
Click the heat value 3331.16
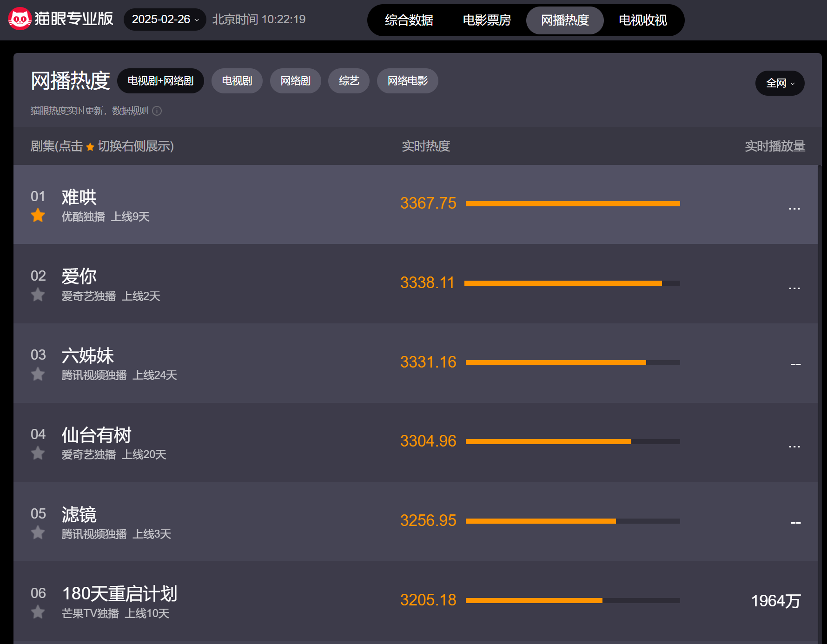click(428, 362)
